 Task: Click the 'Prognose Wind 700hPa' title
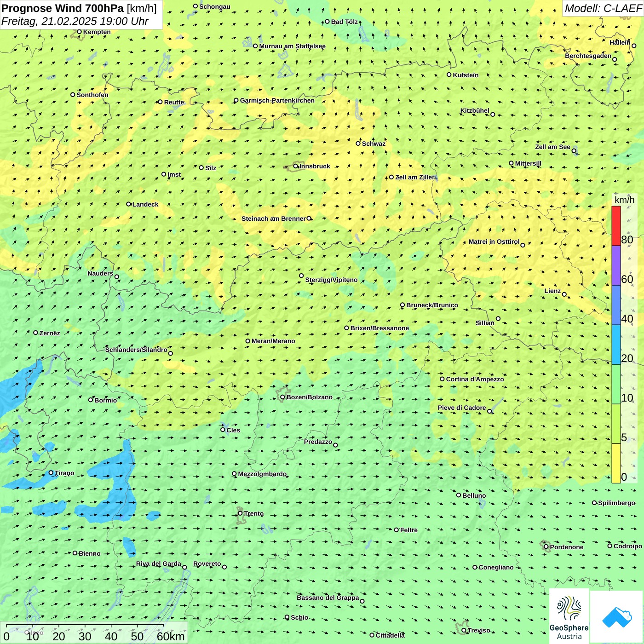coord(63,8)
